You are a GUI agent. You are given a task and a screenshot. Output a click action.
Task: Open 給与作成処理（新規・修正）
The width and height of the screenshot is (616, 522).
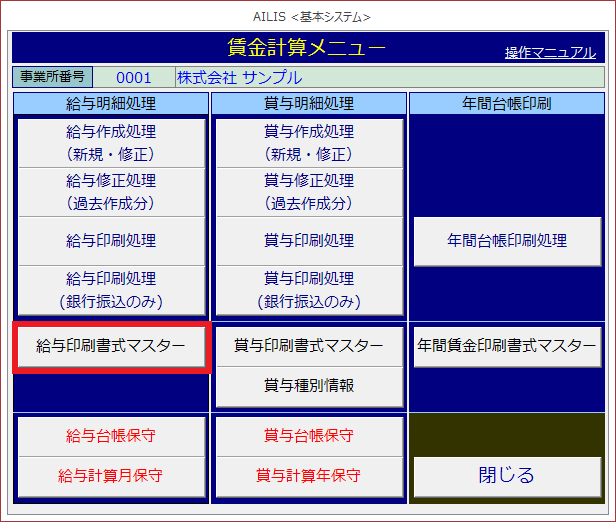click(111, 142)
